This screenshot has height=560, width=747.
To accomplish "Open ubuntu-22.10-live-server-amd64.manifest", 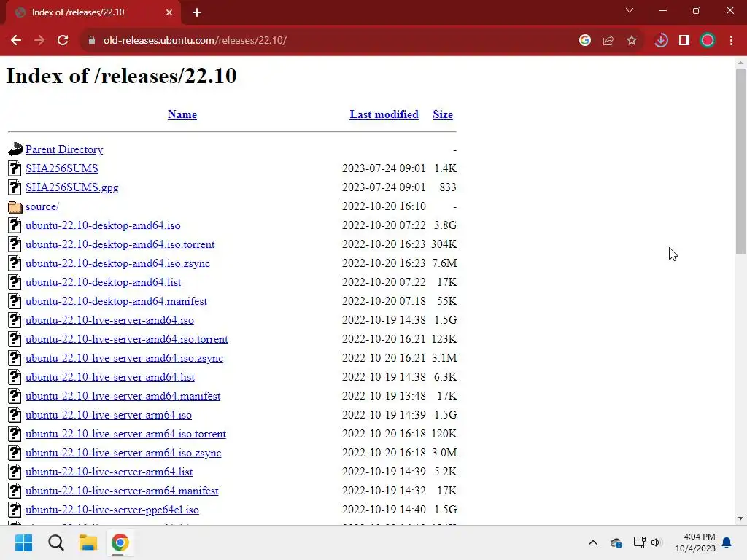I will coord(123,396).
